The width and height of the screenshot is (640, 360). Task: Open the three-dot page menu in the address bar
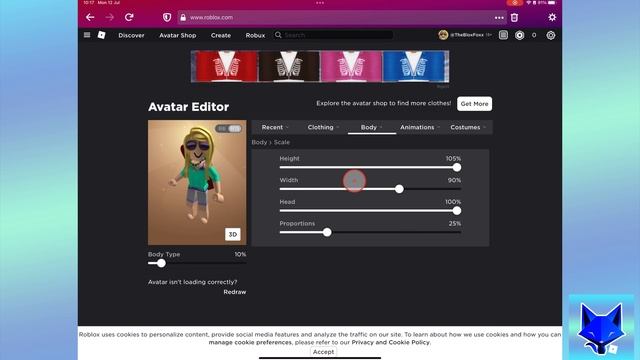pos(499,18)
